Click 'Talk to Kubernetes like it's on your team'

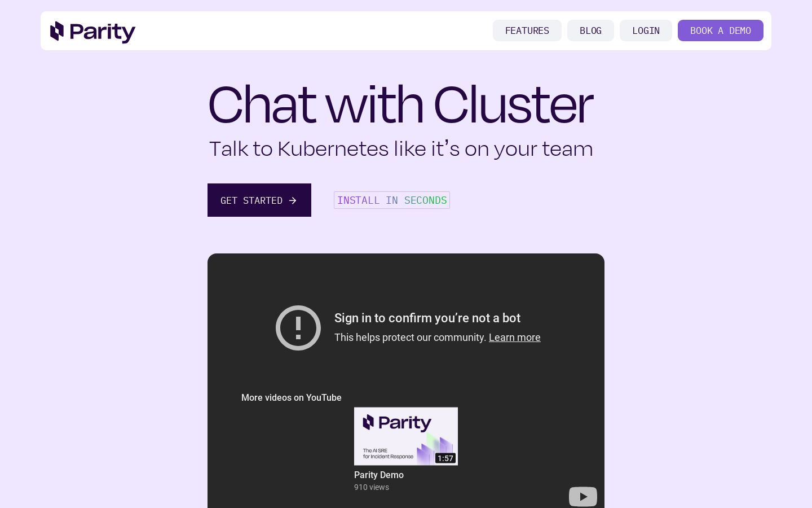click(x=401, y=149)
